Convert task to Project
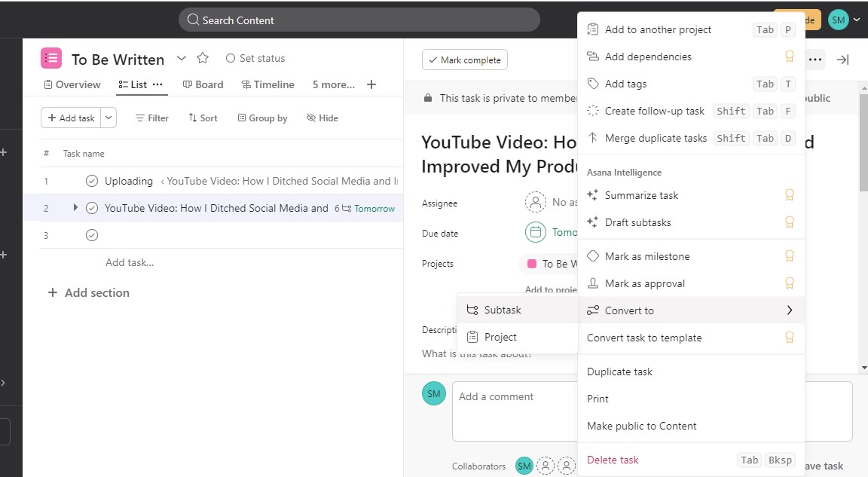This screenshot has width=868, height=477. [x=518, y=337]
